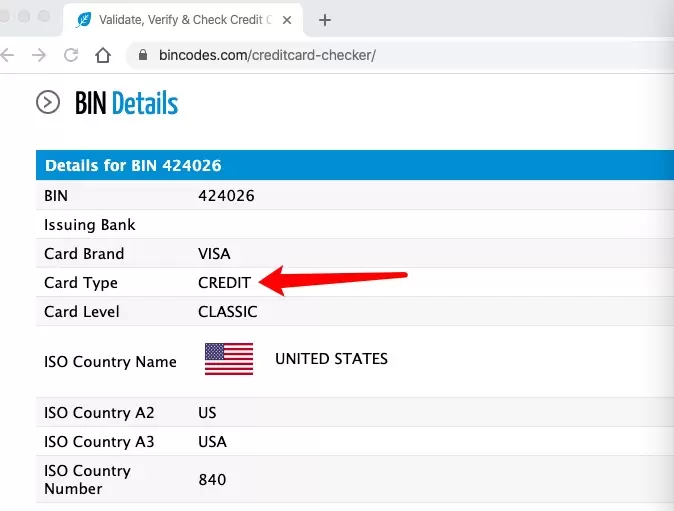Select the 424026 value in BIN row

click(x=226, y=196)
